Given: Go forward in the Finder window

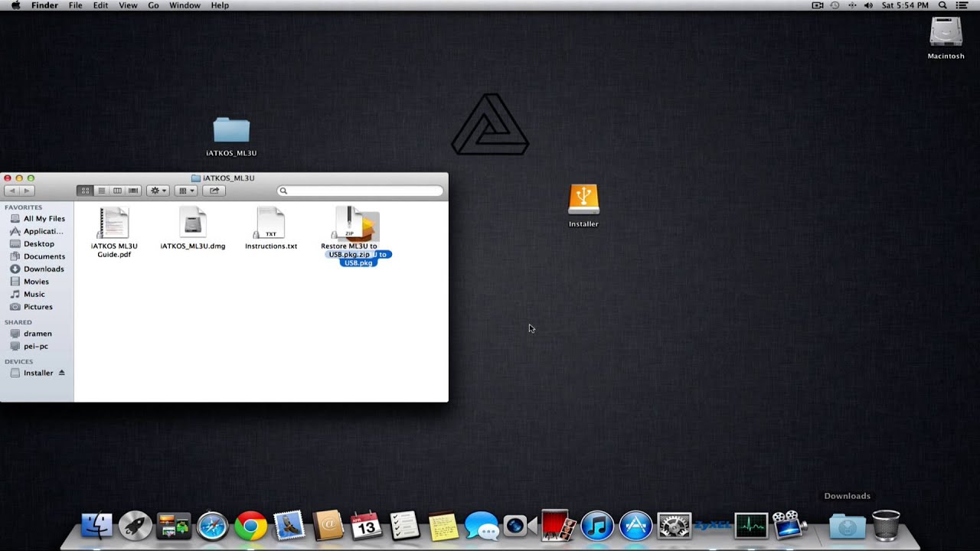Looking at the screenshot, I should pyautogui.click(x=27, y=191).
